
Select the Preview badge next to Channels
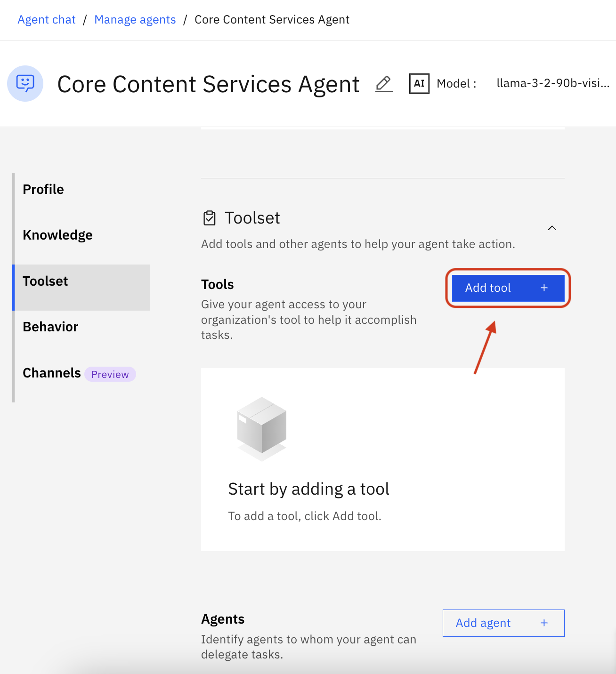pyautogui.click(x=110, y=374)
